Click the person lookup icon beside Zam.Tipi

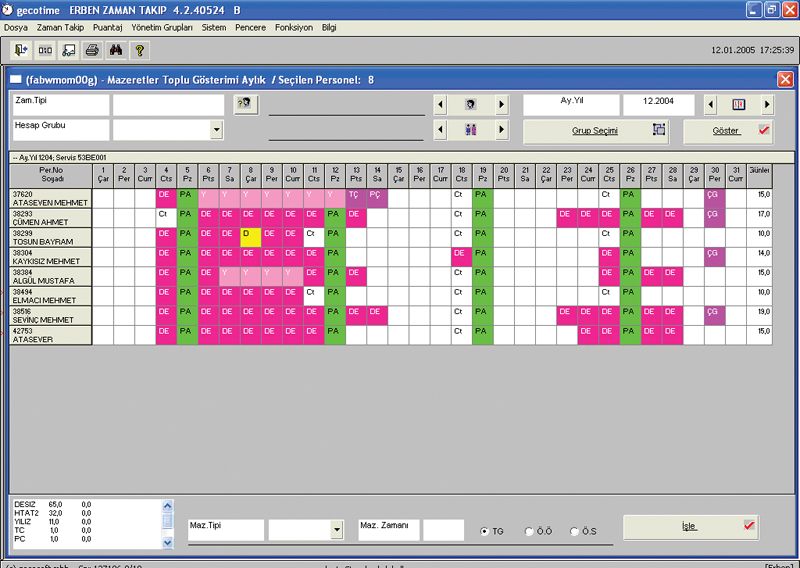pos(245,104)
